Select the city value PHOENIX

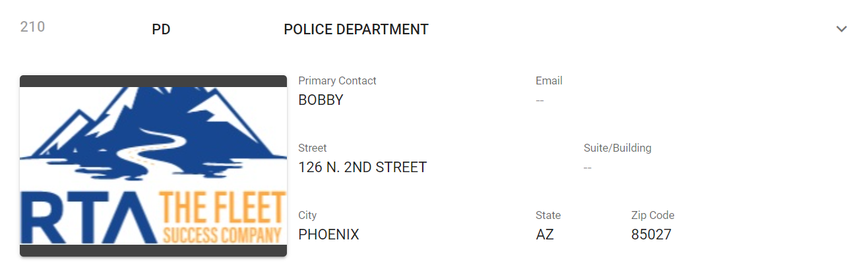(x=328, y=235)
